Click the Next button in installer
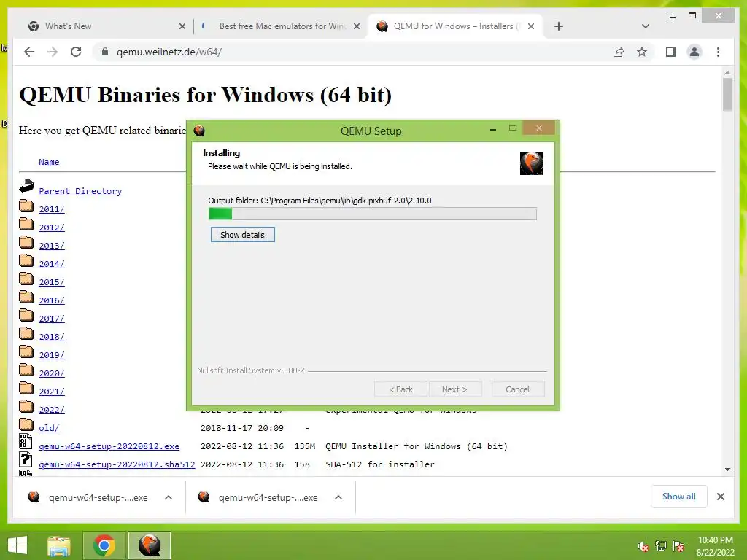Viewport: 747px width, 560px height. (x=454, y=389)
